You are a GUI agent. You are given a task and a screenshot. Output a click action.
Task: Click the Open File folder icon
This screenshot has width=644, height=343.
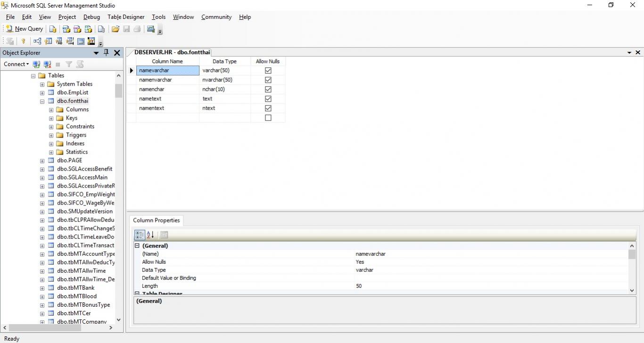tap(116, 29)
